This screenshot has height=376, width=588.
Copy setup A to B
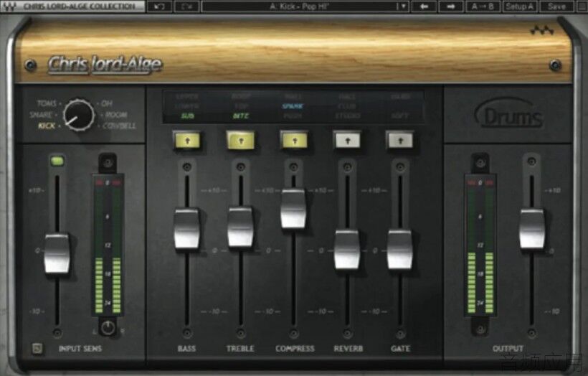point(483,6)
